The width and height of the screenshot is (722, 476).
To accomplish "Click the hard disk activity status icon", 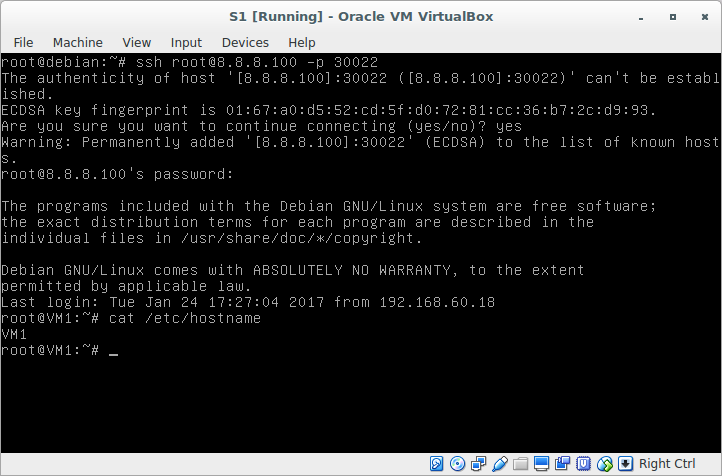I will [x=437, y=464].
